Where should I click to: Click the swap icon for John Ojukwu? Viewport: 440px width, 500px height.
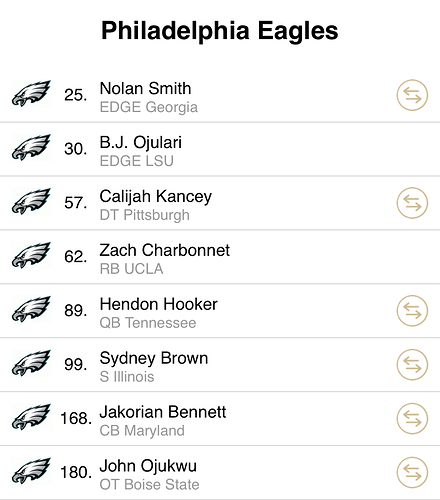pyautogui.click(x=412, y=473)
